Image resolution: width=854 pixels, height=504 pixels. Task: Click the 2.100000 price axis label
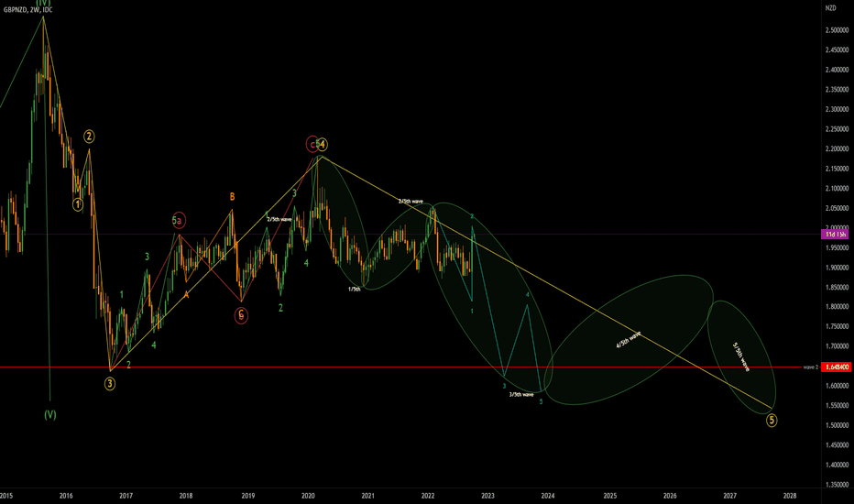(837, 189)
